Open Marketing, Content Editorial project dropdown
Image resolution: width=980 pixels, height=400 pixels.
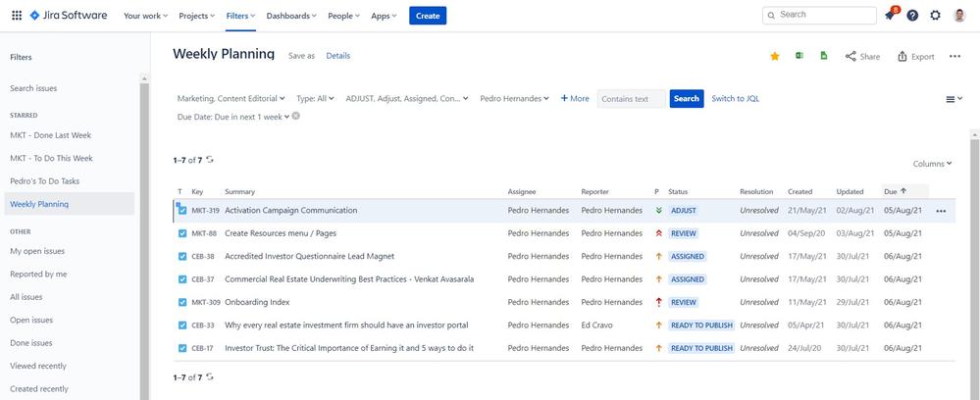point(232,99)
